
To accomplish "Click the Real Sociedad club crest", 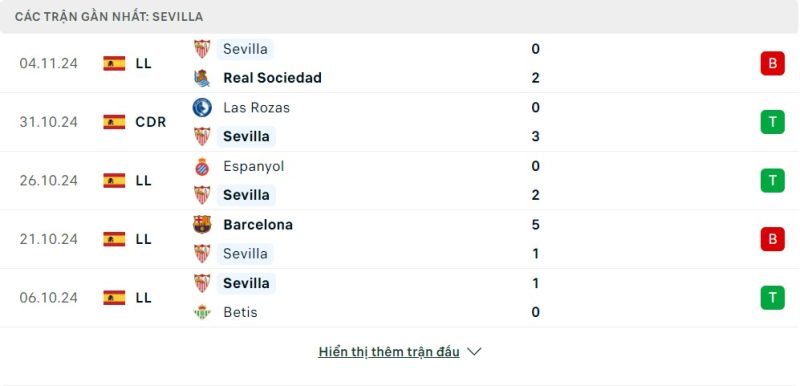I will pyautogui.click(x=202, y=78).
